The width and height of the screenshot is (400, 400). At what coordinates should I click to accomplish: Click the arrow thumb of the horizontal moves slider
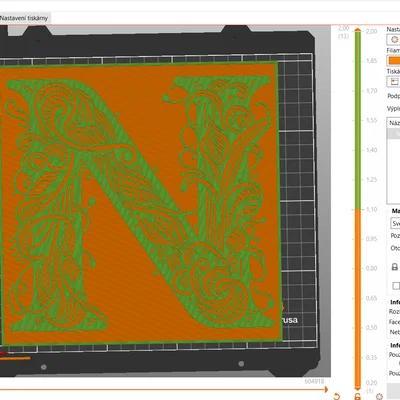click(x=326, y=389)
